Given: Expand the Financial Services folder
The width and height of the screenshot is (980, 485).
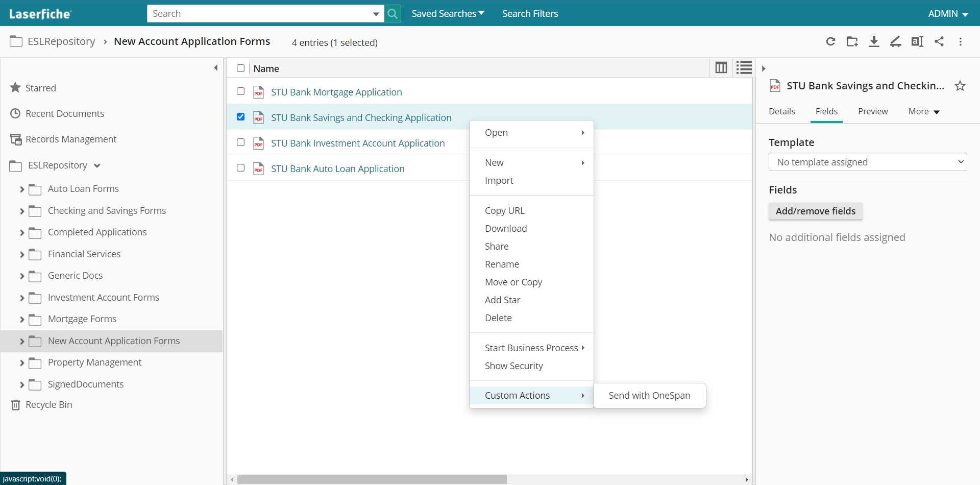Looking at the screenshot, I should (x=22, y=255).
